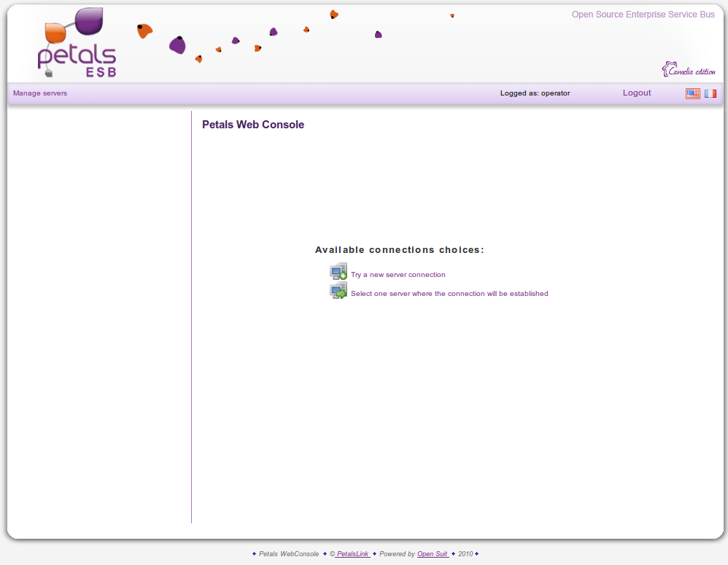Open "Try a new server connection"
728x565 pixels.
[398, 275]
